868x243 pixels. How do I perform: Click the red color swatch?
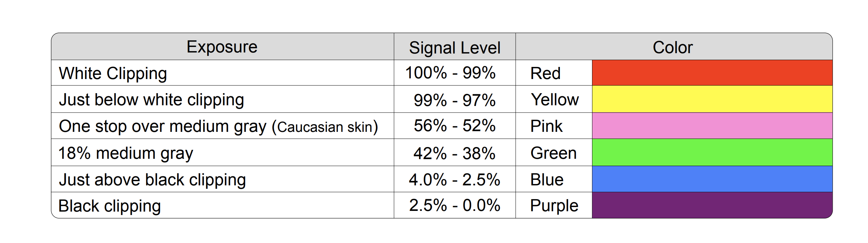click(x=712, y=73)
